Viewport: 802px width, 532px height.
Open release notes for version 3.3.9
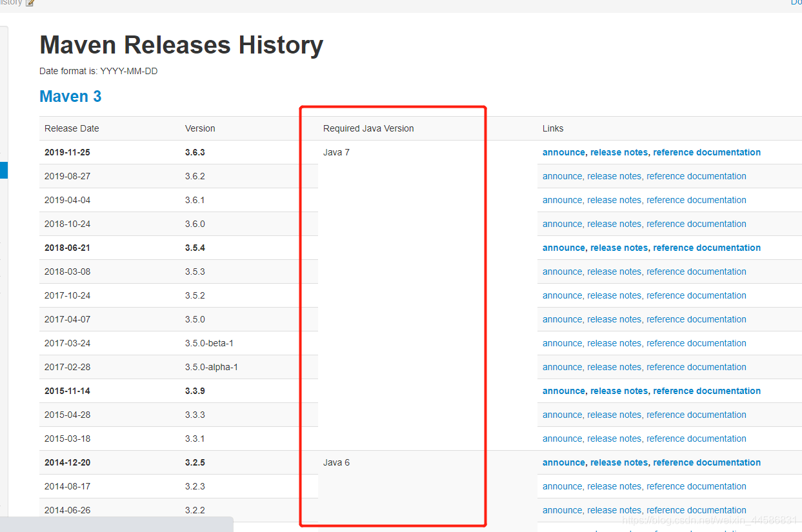point(619,391)
